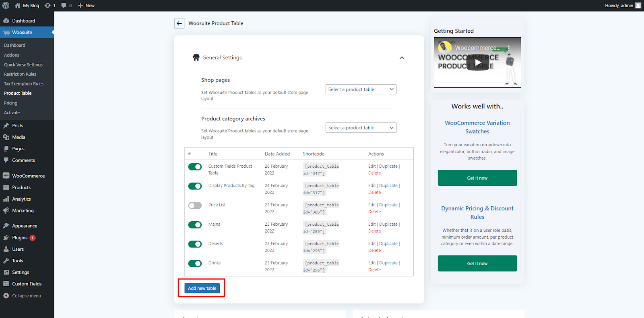Open the Restriction Rules submenu item
This screenshot has width=644, height=318.
20,74
